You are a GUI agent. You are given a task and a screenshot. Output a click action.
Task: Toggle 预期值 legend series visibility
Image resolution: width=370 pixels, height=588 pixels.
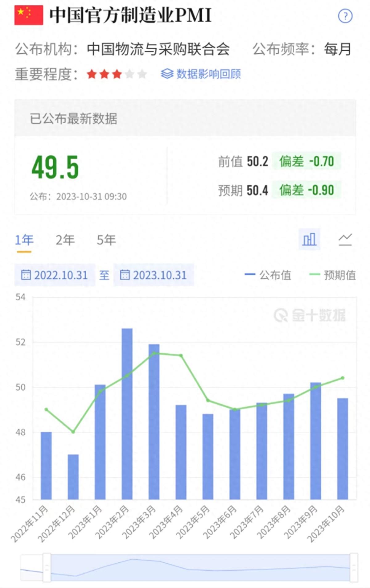(x=332, y=275)
